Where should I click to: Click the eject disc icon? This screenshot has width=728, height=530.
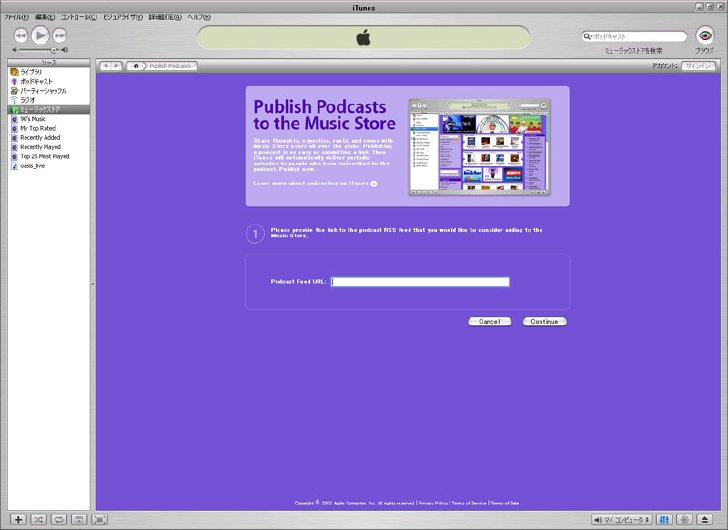705,519
